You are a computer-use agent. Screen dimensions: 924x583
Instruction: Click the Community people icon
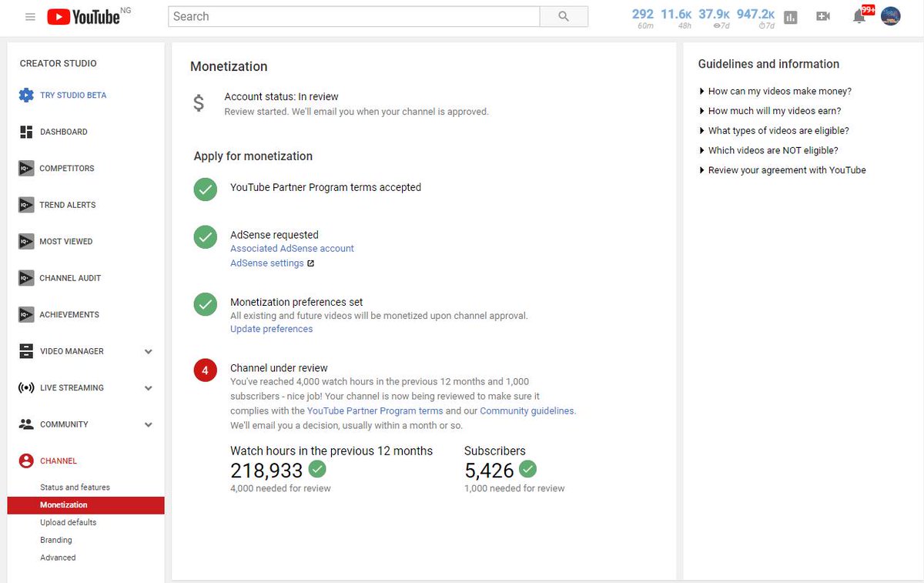click(26, 424)
